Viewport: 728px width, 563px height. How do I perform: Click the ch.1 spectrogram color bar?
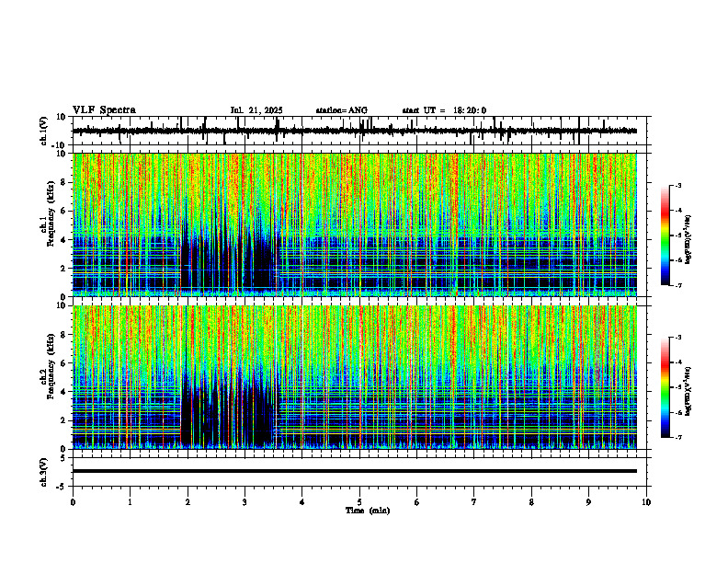coord(665,236)
